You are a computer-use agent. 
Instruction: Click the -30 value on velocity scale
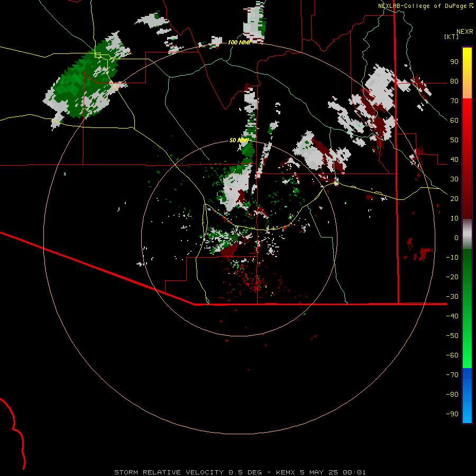pos(452,297)
